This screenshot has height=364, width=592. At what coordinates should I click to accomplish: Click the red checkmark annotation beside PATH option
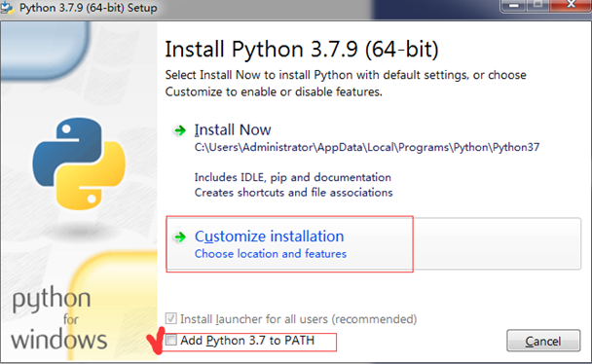pyautogui.click(x=156, y=342)
